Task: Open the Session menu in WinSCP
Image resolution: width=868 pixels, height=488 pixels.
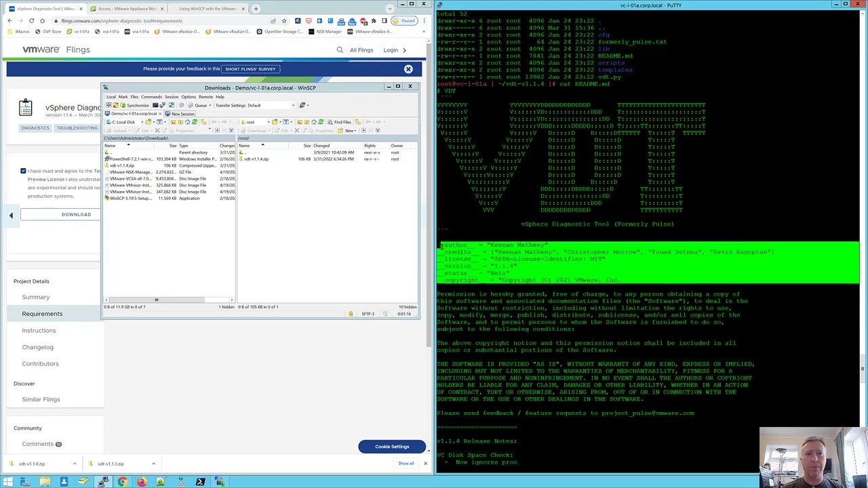Action: click(172, 97)
